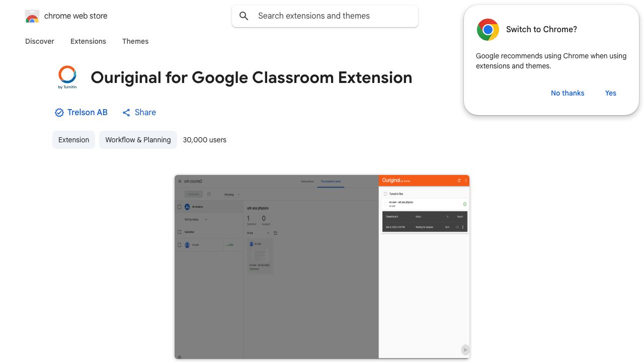The height and width of the screenshot is (362, 644).
Task: Click the Share link text
Action: [x=145, y=112]
